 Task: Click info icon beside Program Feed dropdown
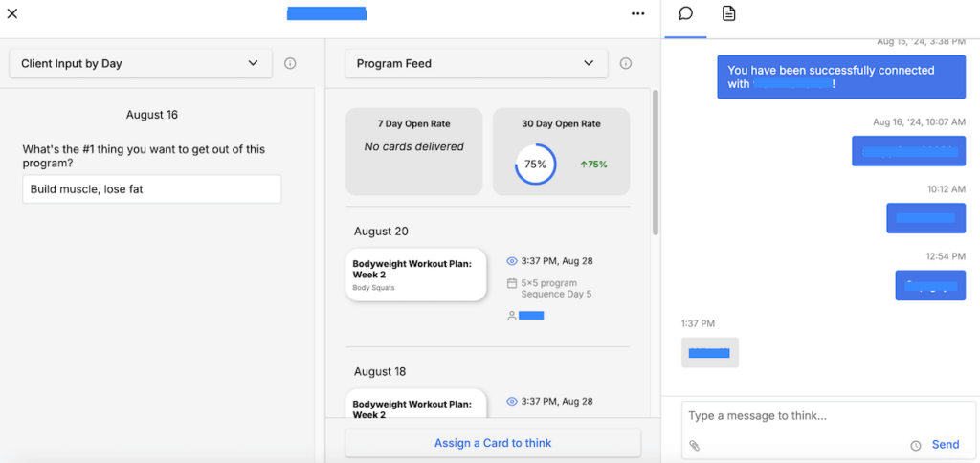(626, 64)
